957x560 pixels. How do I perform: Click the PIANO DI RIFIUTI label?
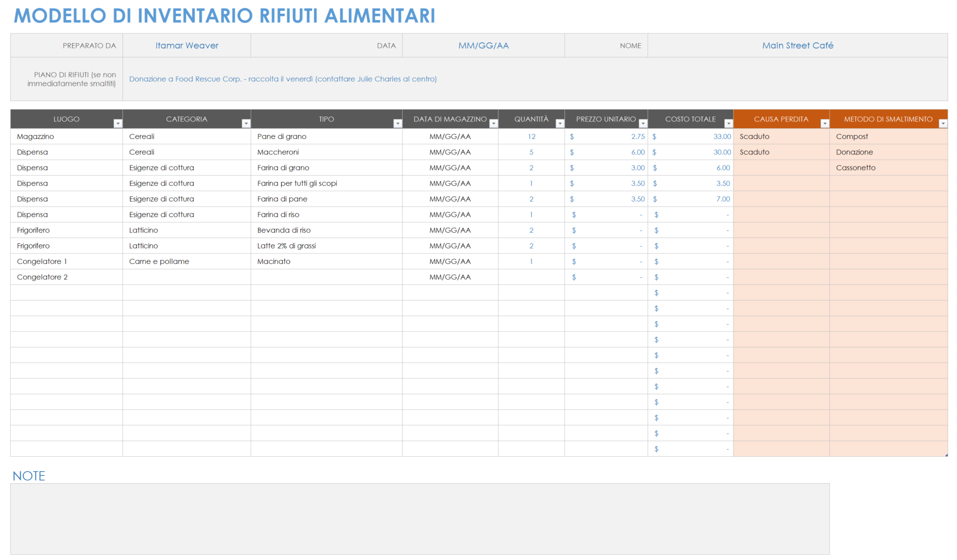[72, 79]
